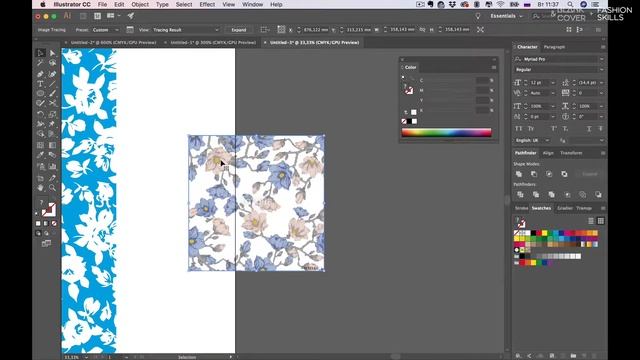This screenshot has height=360, width=640.
Task: Click the Go to Bridge icon
Action: coord(83,16)
